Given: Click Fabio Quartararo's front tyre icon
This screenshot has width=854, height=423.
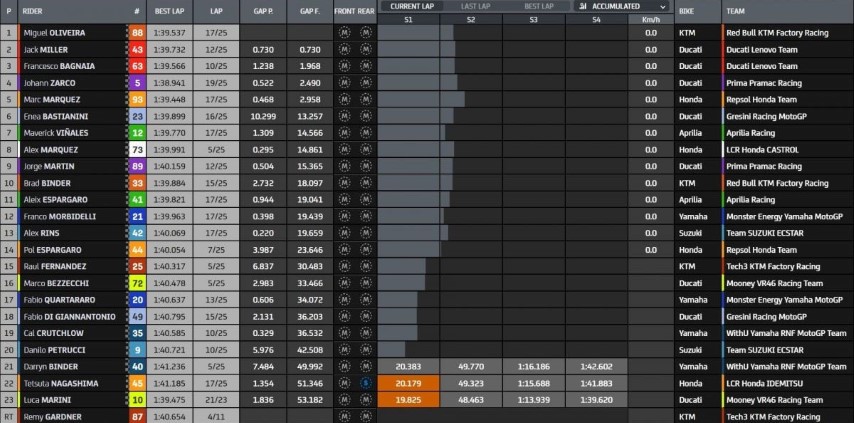Looking at the screenshot, I should pos(343,299).
